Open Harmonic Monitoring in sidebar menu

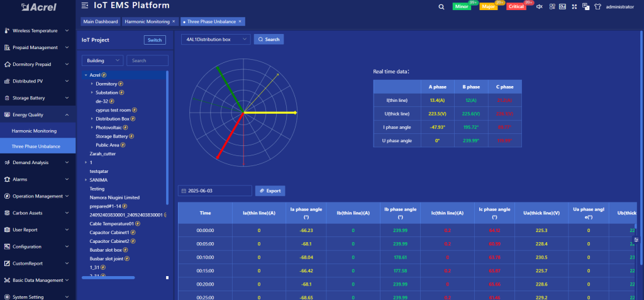click(x=38, y=131)
